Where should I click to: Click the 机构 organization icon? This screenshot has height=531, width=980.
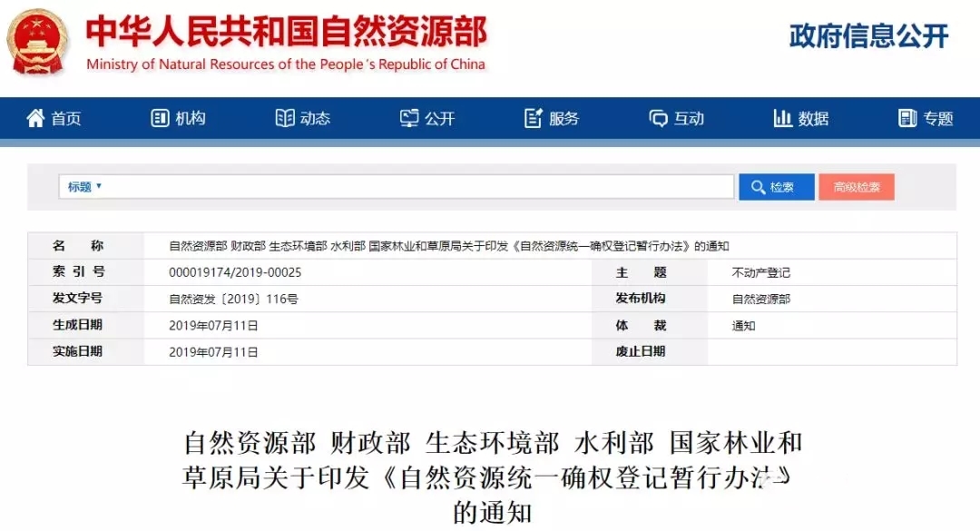tap(160, 118)
